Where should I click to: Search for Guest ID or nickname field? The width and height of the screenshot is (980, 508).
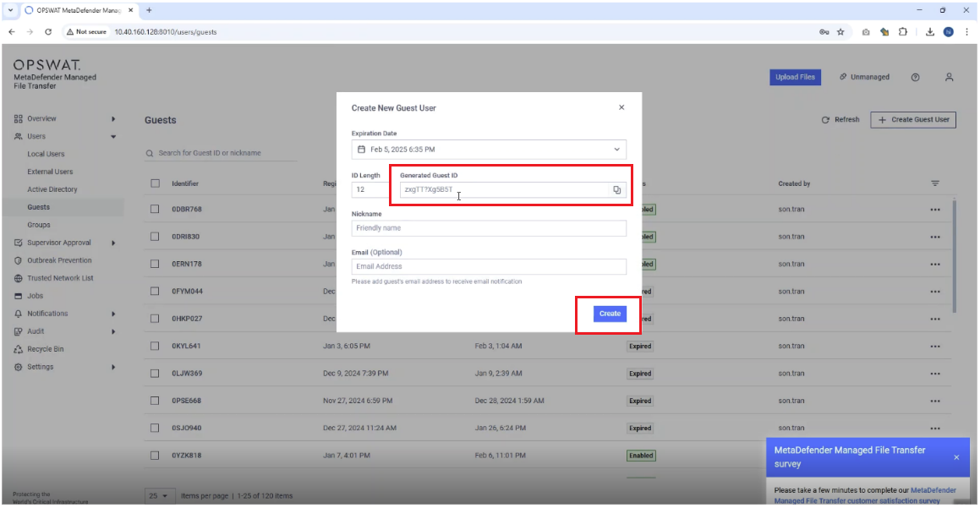pos(221,153)
